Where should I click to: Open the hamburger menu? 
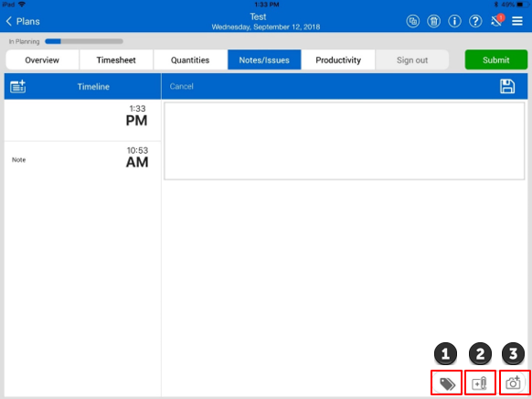(x=517, y=21)
